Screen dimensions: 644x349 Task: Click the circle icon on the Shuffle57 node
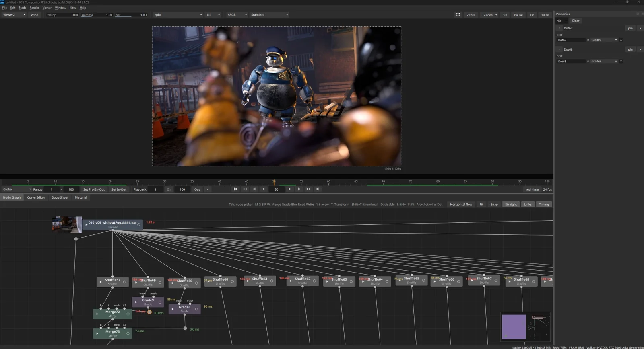coord(124,282)
